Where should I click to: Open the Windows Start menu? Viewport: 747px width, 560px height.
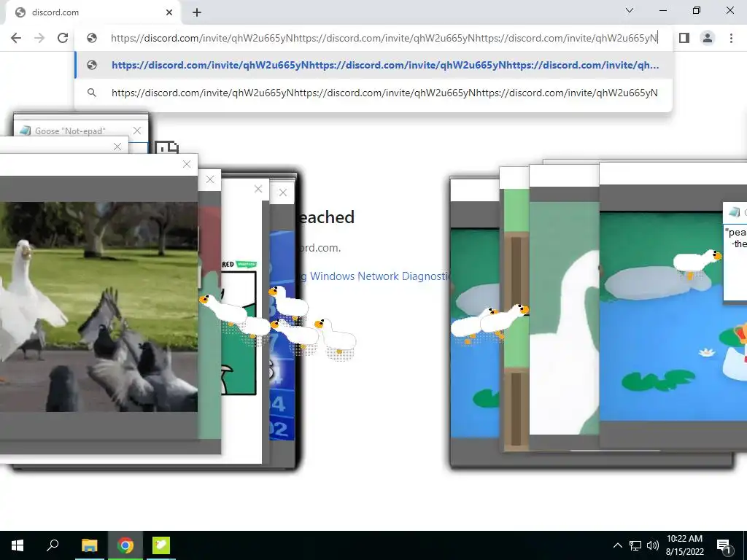(x=18, y=545)
